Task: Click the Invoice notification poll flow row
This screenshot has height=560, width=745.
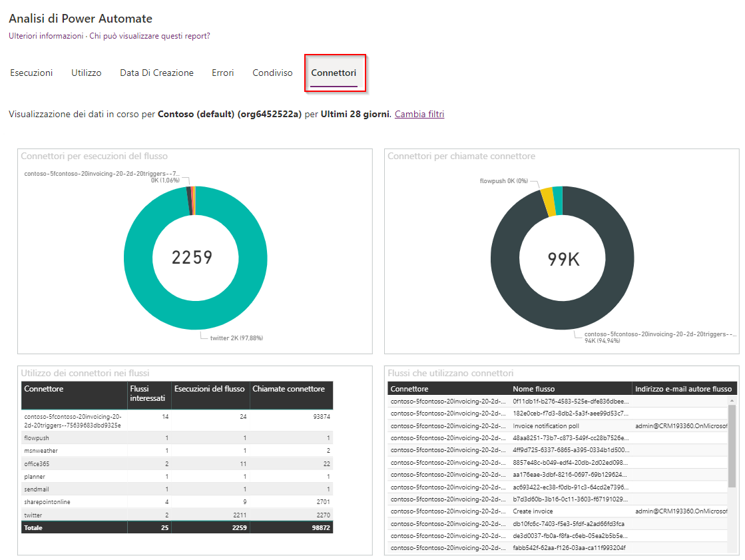Action: [558, 426]
